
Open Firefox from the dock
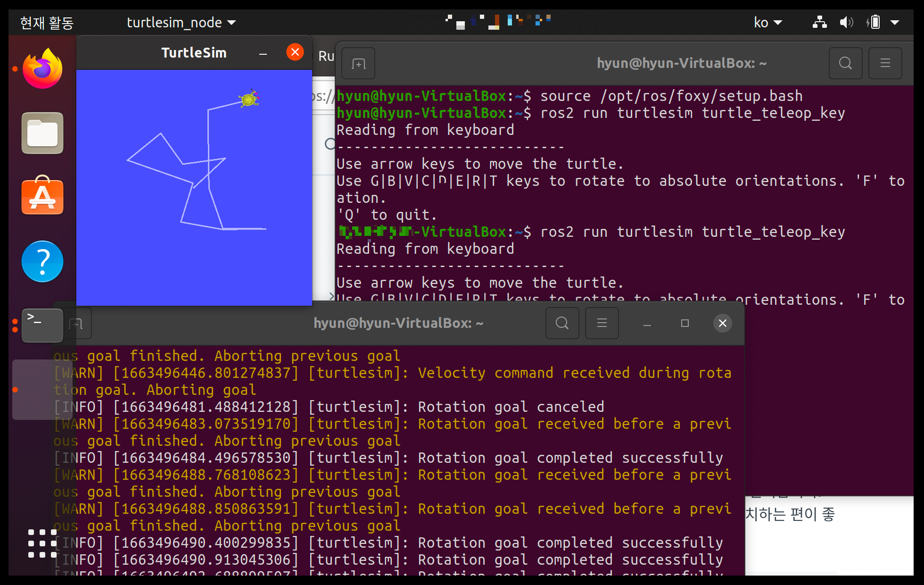pos(42,69)
